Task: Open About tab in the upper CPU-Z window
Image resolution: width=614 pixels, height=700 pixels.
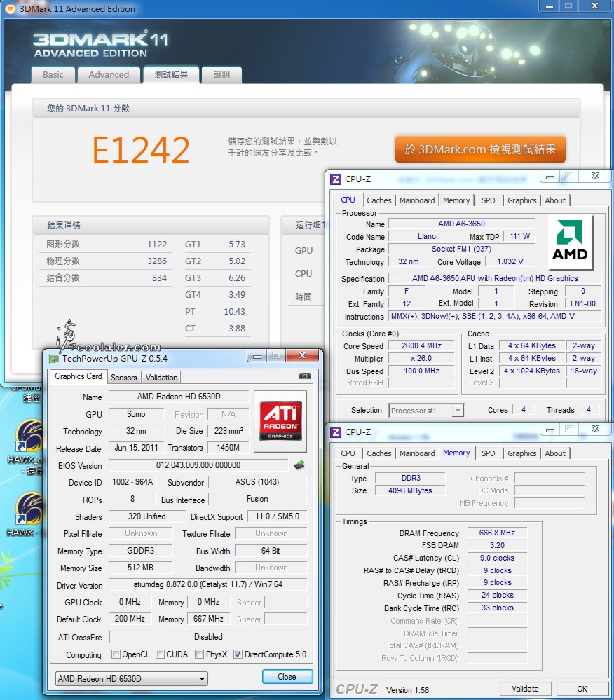Action: [x=555, y=200]
